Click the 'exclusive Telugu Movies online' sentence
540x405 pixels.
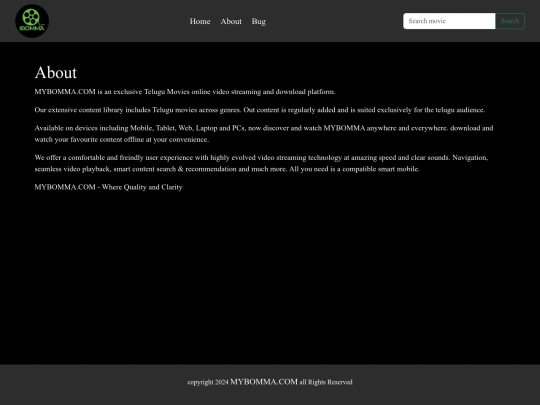point(185,92)
